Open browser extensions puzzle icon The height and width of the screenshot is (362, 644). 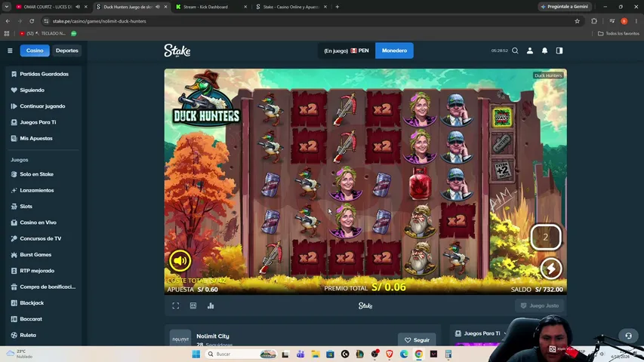tap(594, 21)
